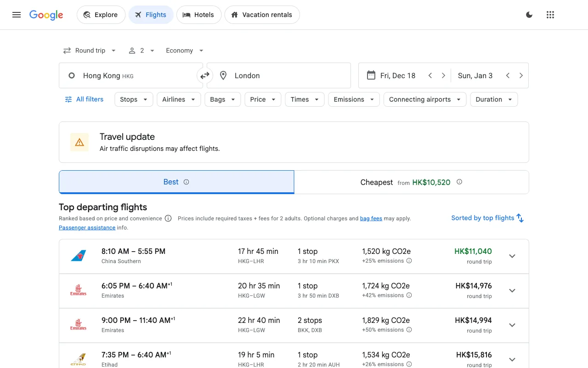Show info for +26% emissions
The image size is (588, 368).
click(409, 364)
